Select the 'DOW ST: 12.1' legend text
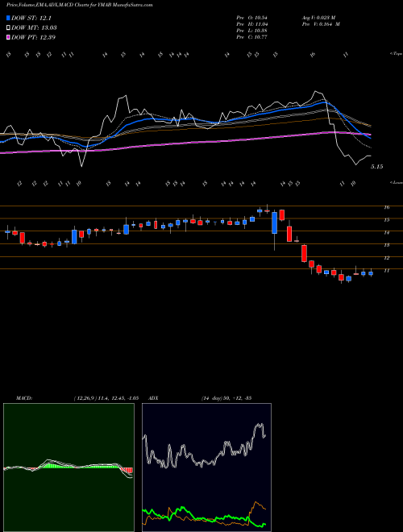 point(31,19)
